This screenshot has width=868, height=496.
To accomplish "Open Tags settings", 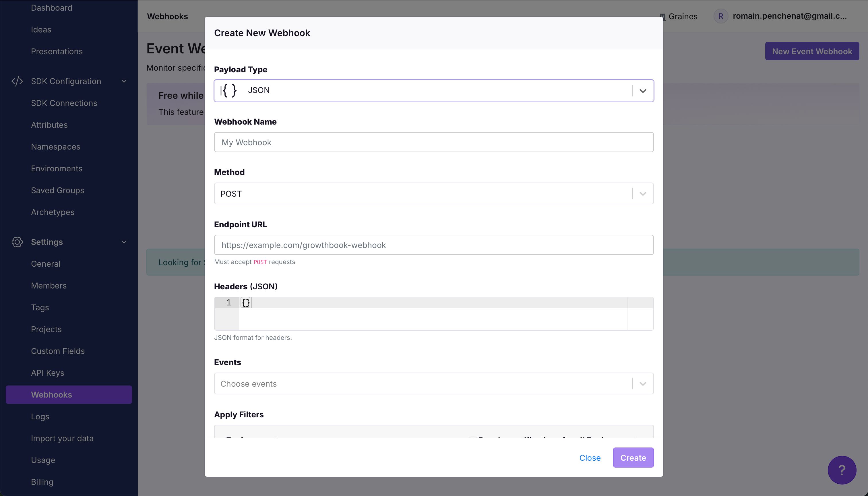I will (40, 308).
